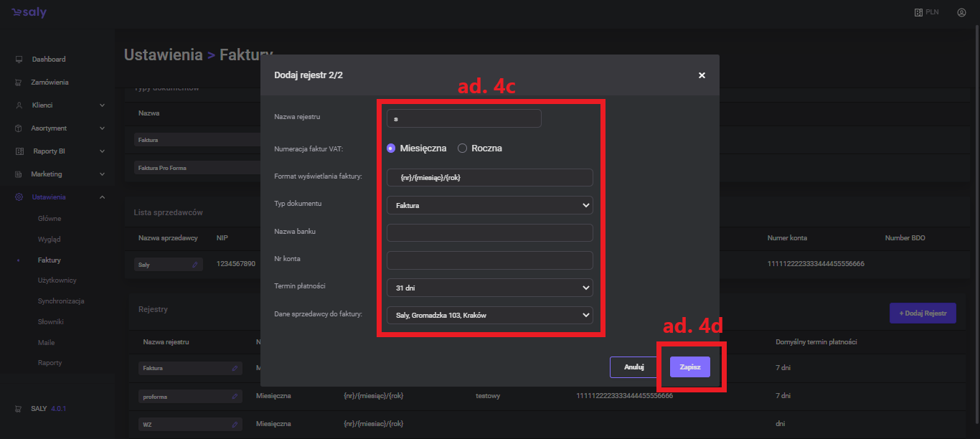Image resolution: width=980 pixels, height=439 pixels.
Task: Collapse the Ustawienia menu section
Action: pos(102,197)
